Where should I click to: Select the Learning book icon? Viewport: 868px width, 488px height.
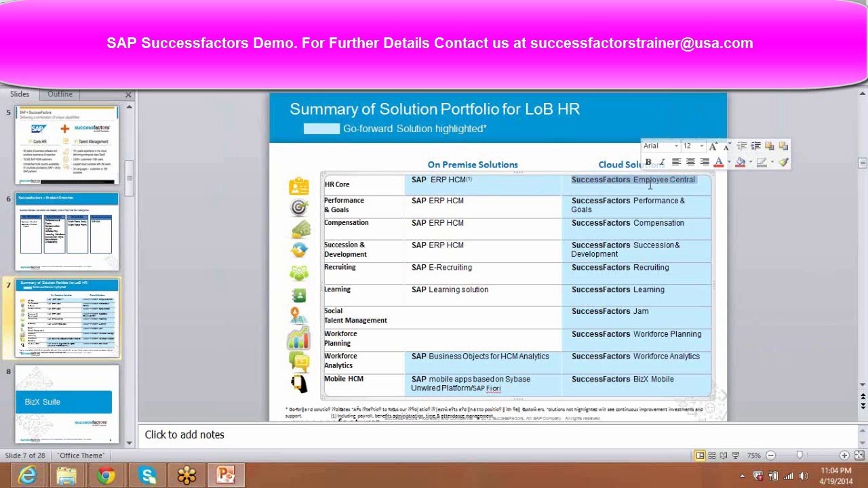click(x=299, y=295)
